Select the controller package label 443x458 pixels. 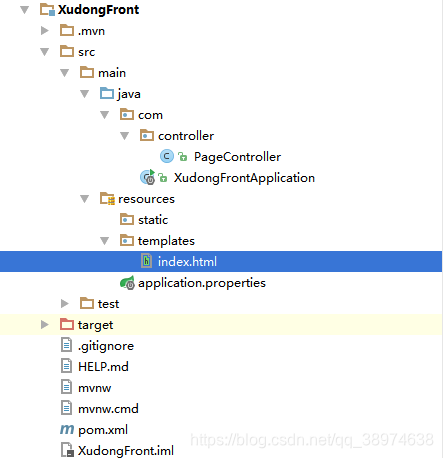186,136
